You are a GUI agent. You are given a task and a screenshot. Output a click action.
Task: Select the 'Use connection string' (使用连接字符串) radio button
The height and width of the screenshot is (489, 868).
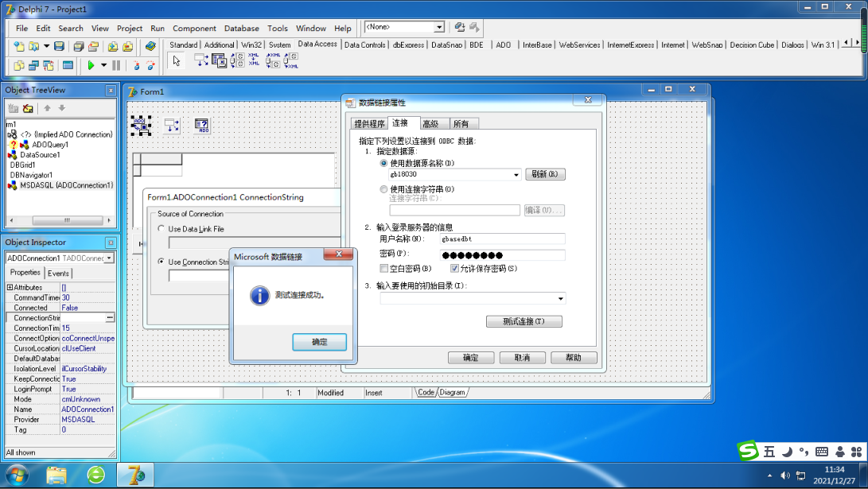(x=383, y=189)
